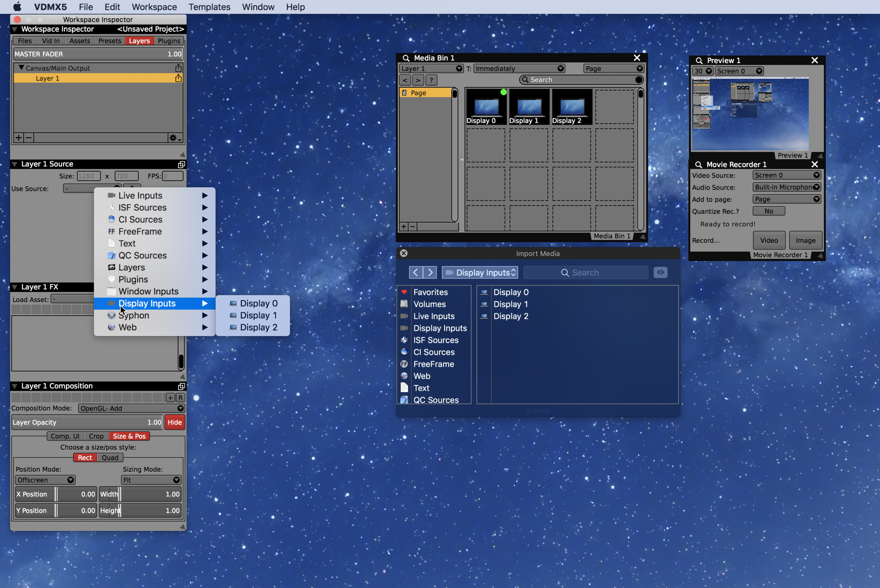Toggle Quantize Rec. No button
Screen dimensions: 880x588
(x=769, y=211)
